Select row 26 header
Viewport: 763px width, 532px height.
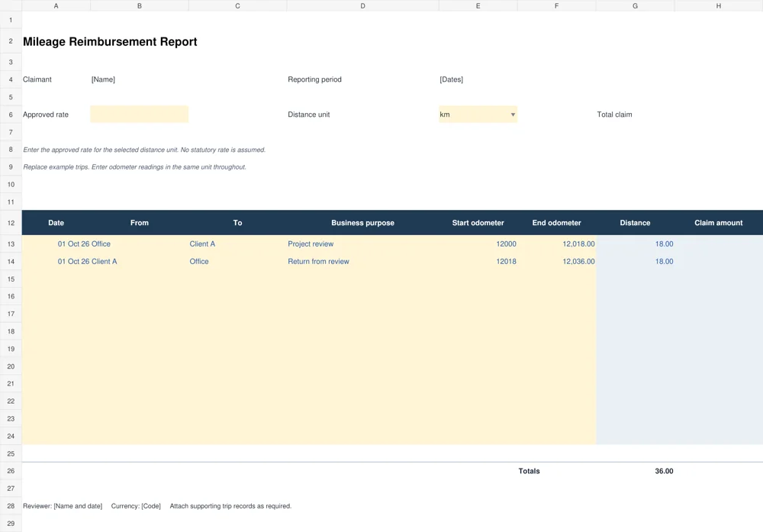click(11, 471)
